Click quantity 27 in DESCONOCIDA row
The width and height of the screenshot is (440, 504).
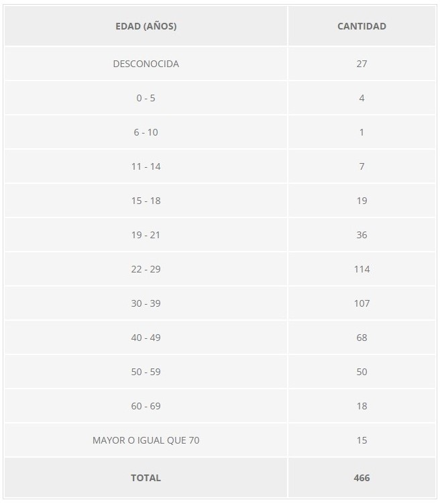pyautogui.click(x=362, y=64)
